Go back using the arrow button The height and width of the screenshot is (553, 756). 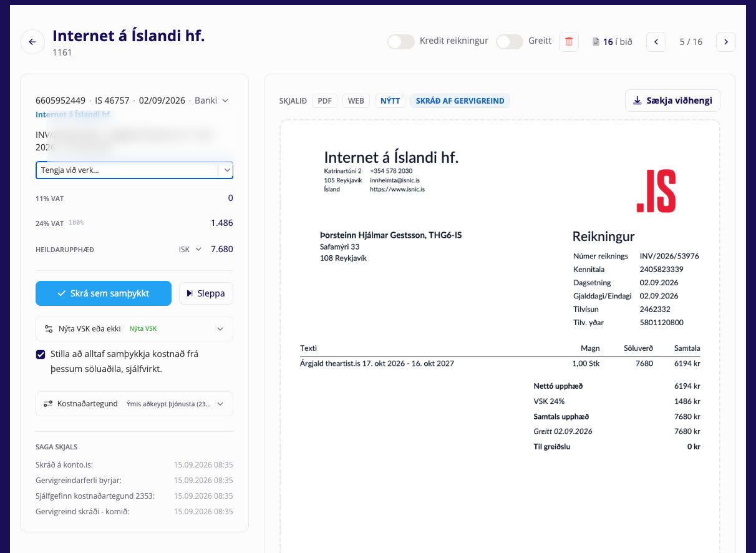pyautogui.click(x=32, y=42)
